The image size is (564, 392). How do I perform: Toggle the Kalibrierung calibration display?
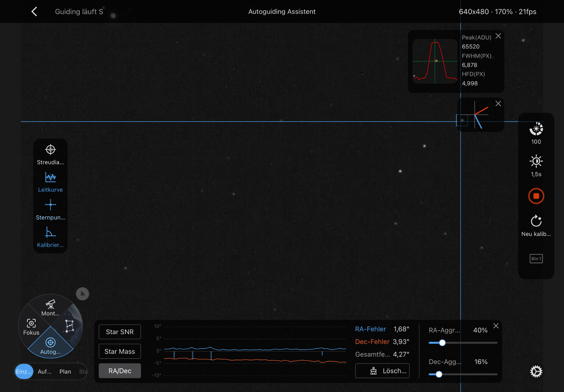tap(51, 237)
